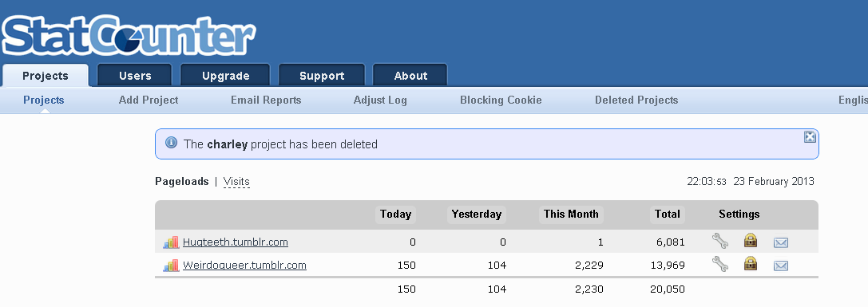
Task: Open wrench settings for Hugteeth.tumblr.com
Action: click(x=719, y=241)
